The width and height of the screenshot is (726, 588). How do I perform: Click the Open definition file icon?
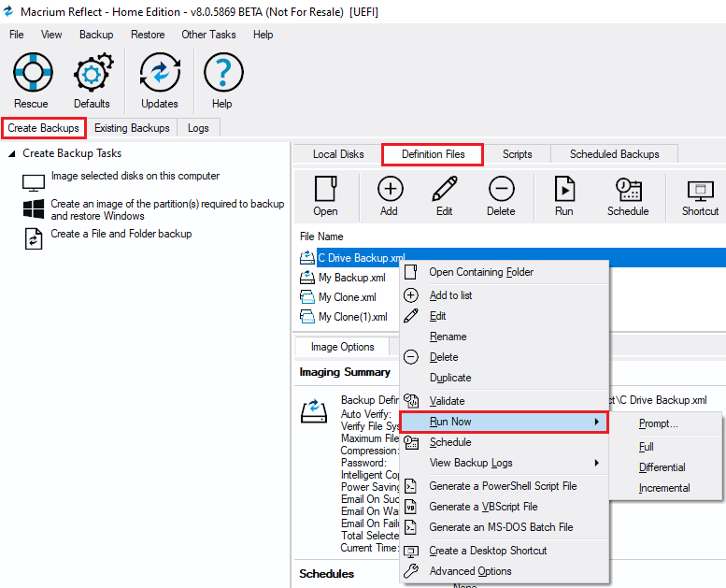[x=325, y=189]
